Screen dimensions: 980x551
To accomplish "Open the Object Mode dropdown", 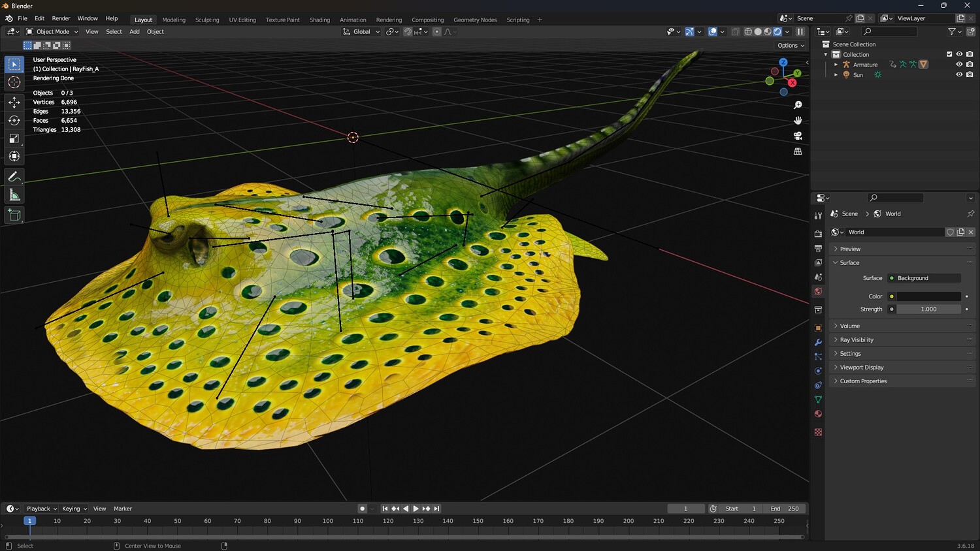I will point(52,31).
